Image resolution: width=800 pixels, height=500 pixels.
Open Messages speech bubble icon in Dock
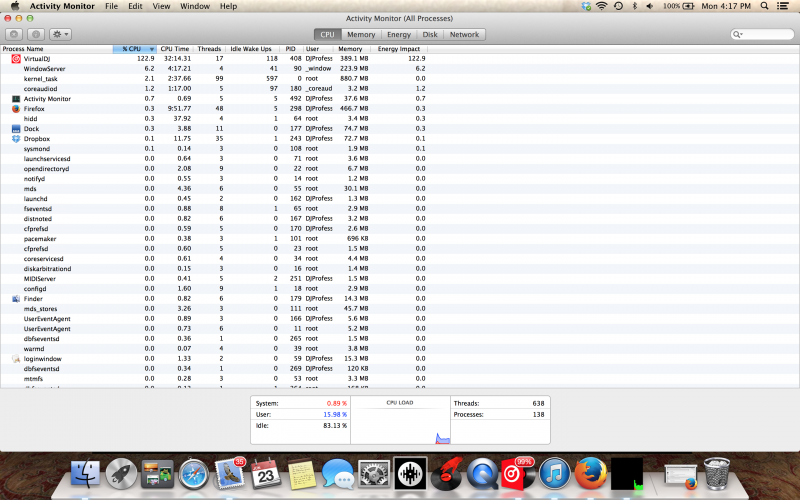pos(338,473)
